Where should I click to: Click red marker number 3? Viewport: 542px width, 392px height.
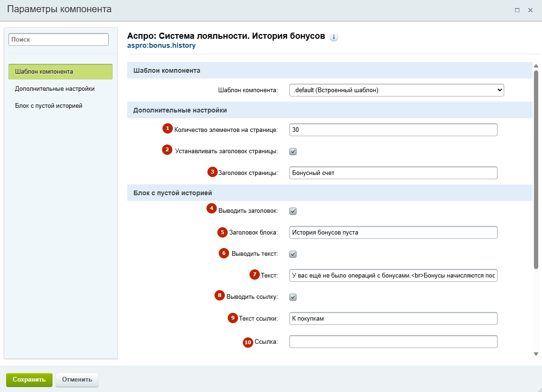click(212, 172)
